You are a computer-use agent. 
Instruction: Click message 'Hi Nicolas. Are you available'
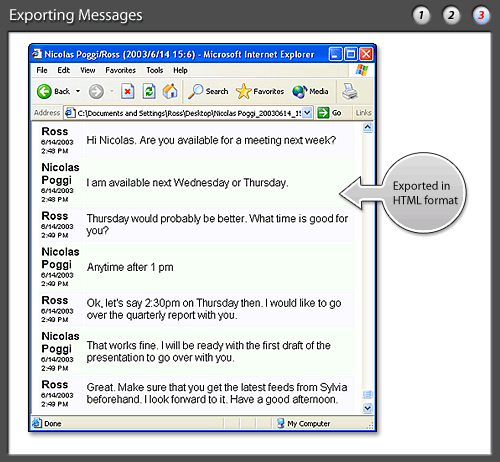point(211,140)
